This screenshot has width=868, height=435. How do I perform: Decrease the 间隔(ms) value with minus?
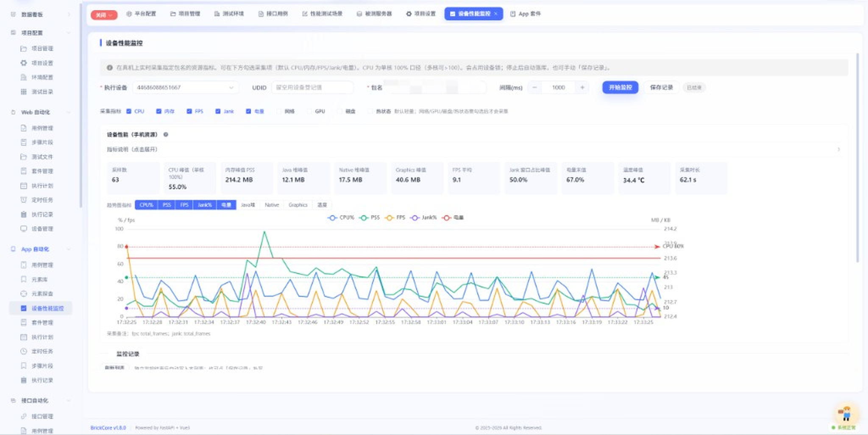[535, 88]
